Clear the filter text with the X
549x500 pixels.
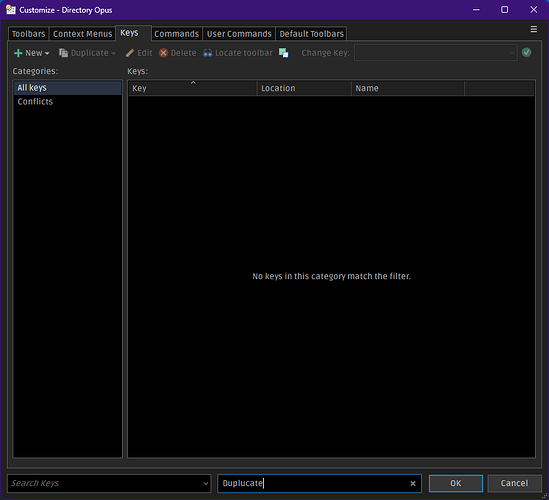pos(413,484)
